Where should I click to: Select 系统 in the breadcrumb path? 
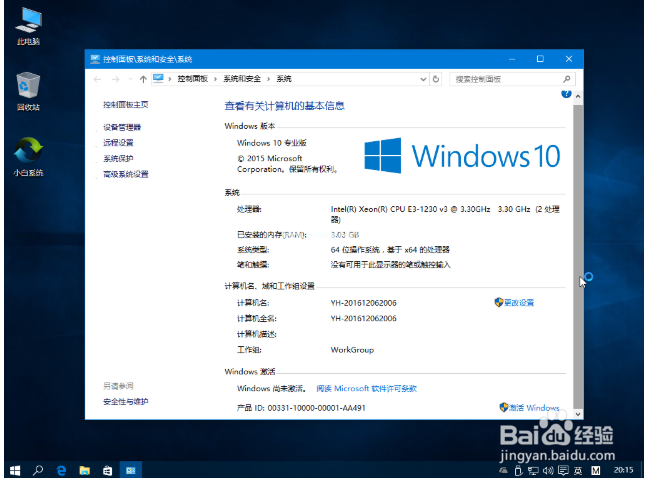[x=284, y=79]
